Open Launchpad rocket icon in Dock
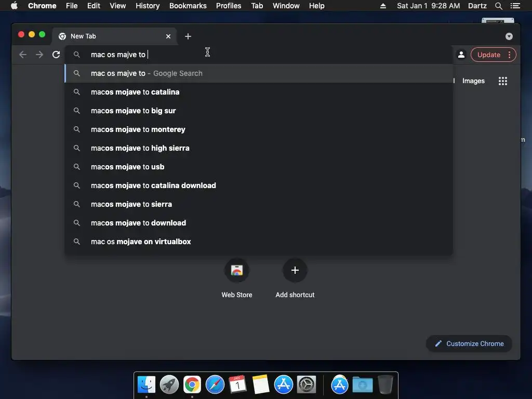 point(169,385)
